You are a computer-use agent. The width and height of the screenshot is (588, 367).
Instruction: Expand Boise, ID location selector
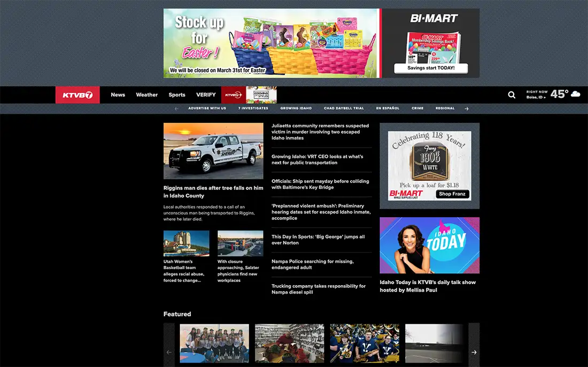536,97
